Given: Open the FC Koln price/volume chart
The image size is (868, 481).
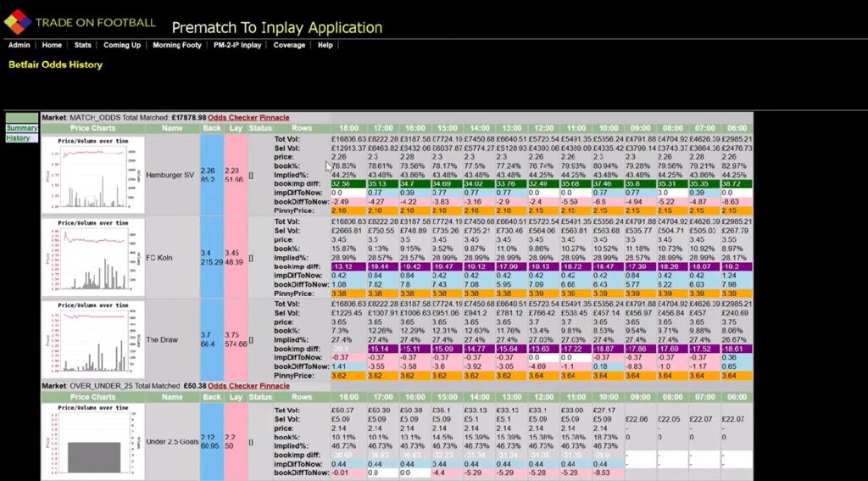Looking at the screenshot, I should (93, 258).
